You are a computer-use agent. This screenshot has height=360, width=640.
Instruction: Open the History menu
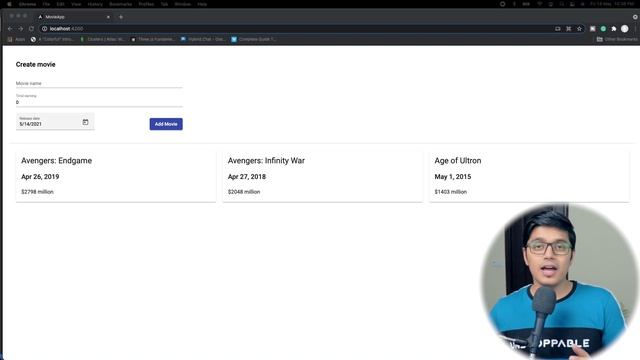pyautogui.click(x=95, y=4)
